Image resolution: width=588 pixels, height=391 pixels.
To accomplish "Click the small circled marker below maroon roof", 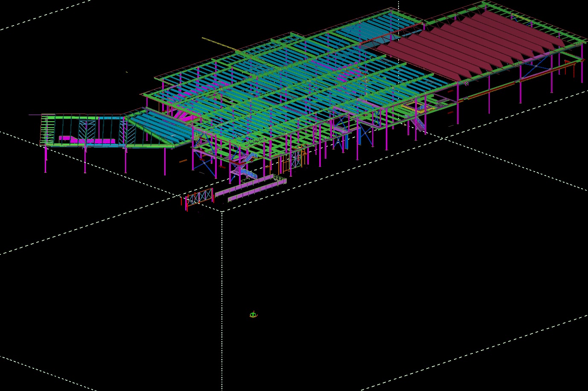I will (466, 84).
